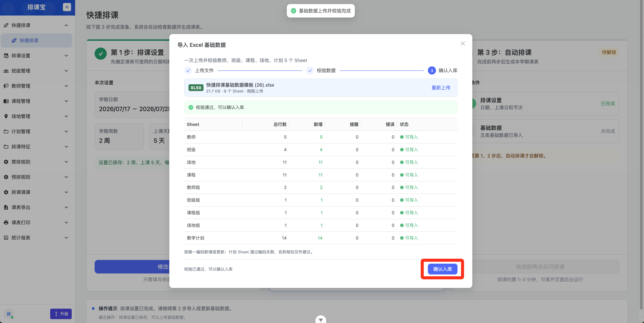Open the 排课调课 menu item
This screenshot has width=644, height=323.
[x=37, y=192]
